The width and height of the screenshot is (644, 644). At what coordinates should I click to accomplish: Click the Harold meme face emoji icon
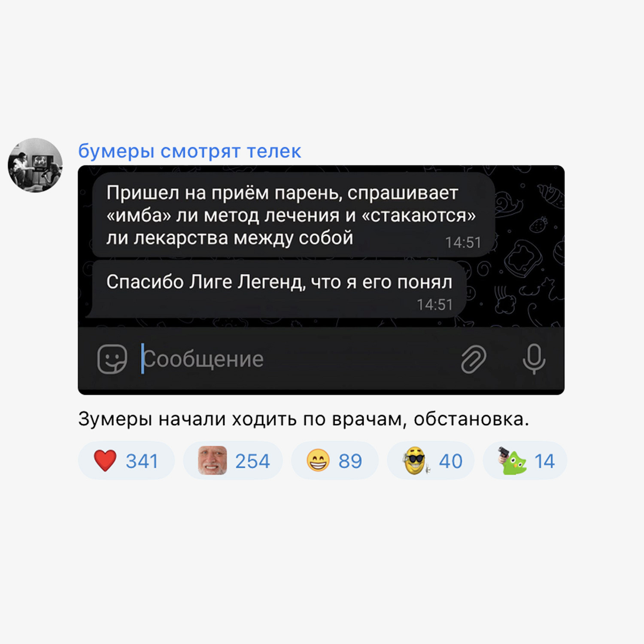coord(212,460)
